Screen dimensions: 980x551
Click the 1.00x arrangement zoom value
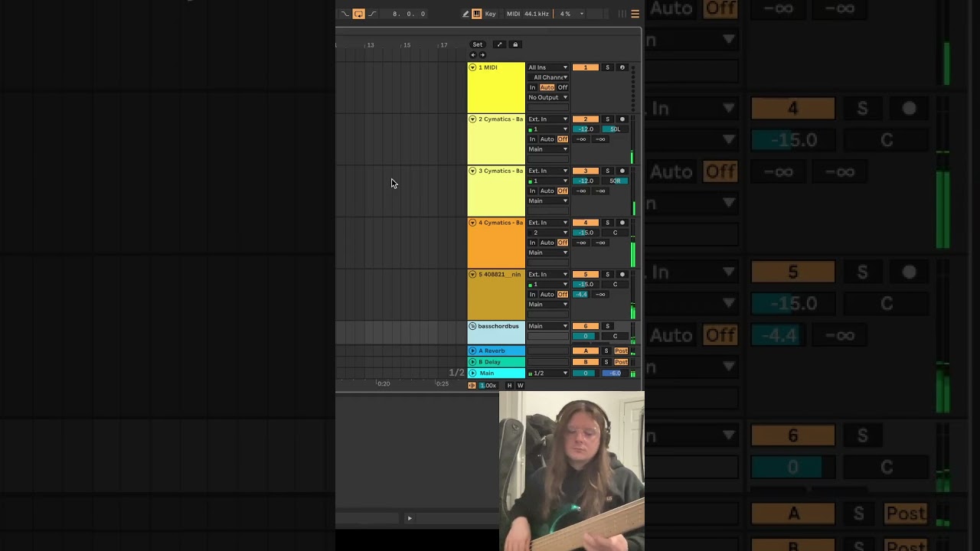click(x=488, y=386)
